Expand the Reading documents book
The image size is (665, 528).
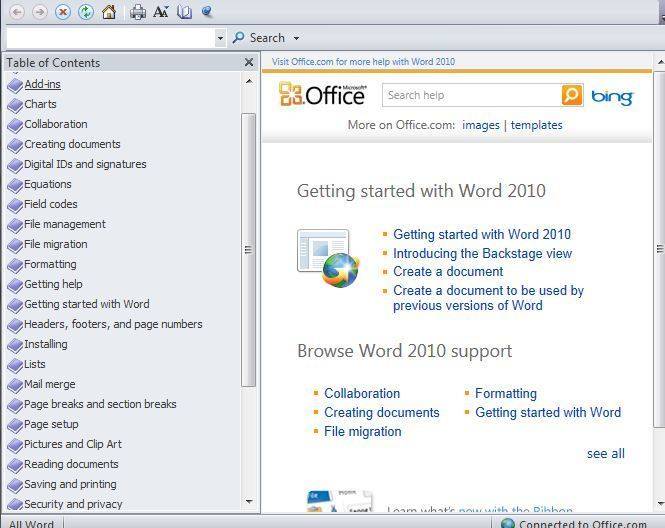[71, 464]
